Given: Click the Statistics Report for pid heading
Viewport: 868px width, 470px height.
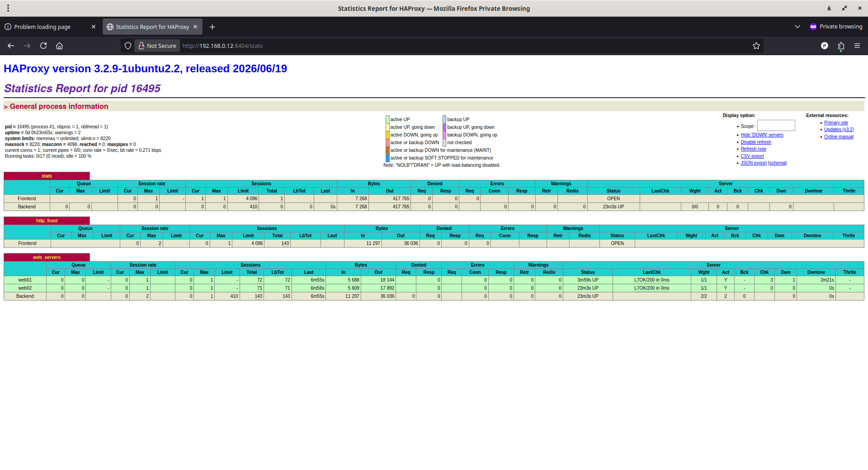Looking at the screenshot, I should [82, 88].
